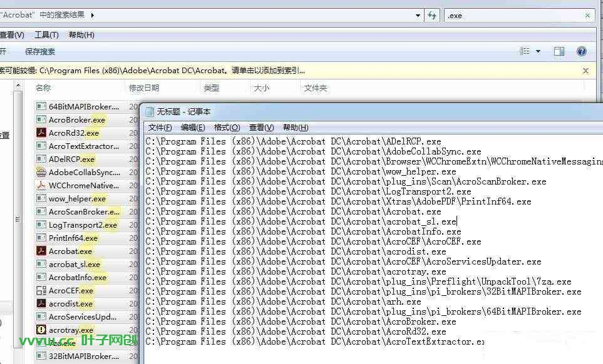Screen dimensions: 603x364
Task: Click 保存搜索 button in Explorer toolbar
Action: pos(40,51)
